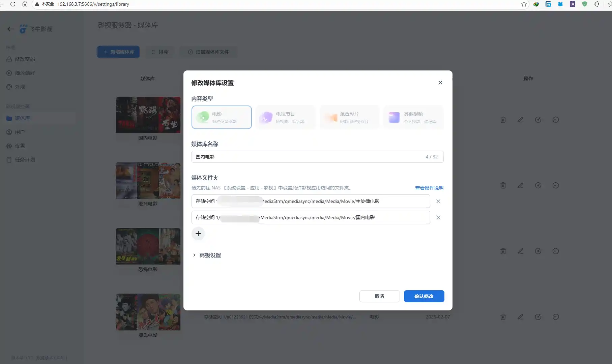Open the 用户 section in the sidebar

19,132
